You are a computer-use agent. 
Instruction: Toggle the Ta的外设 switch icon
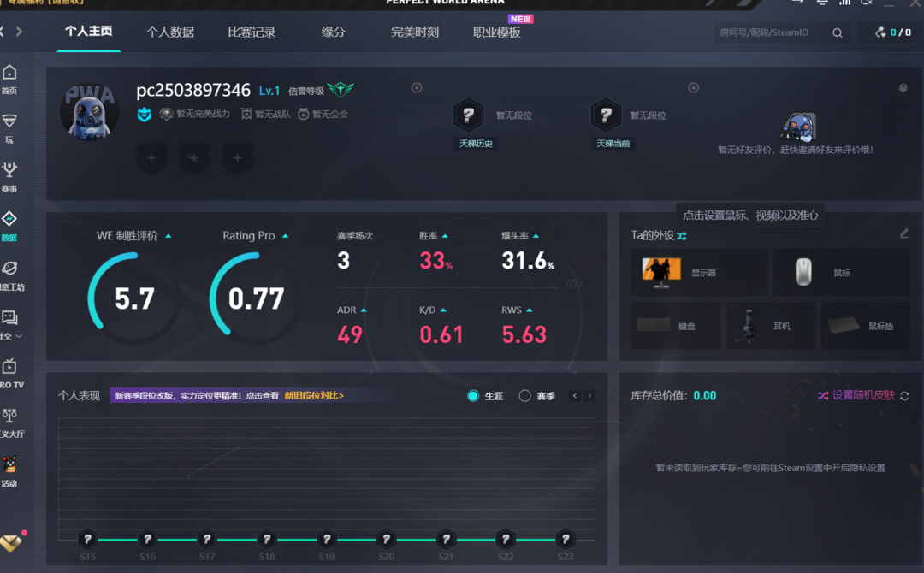point(682,236)
